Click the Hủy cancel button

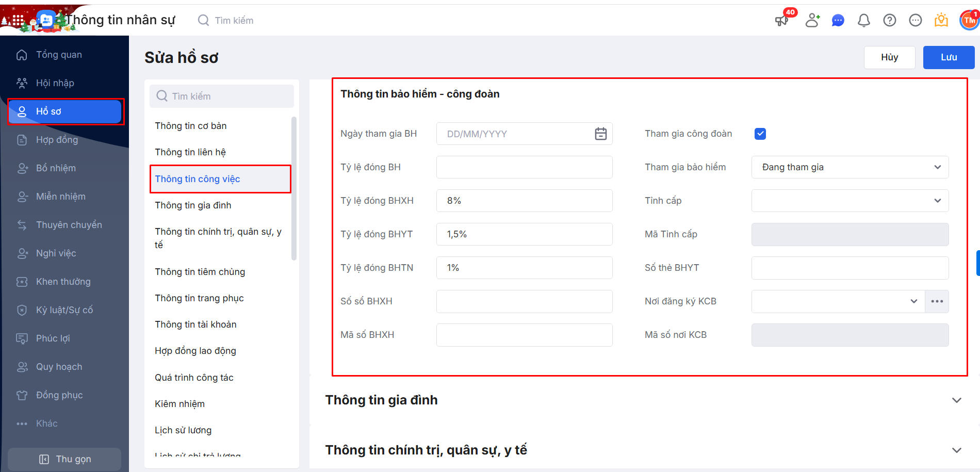889,57
